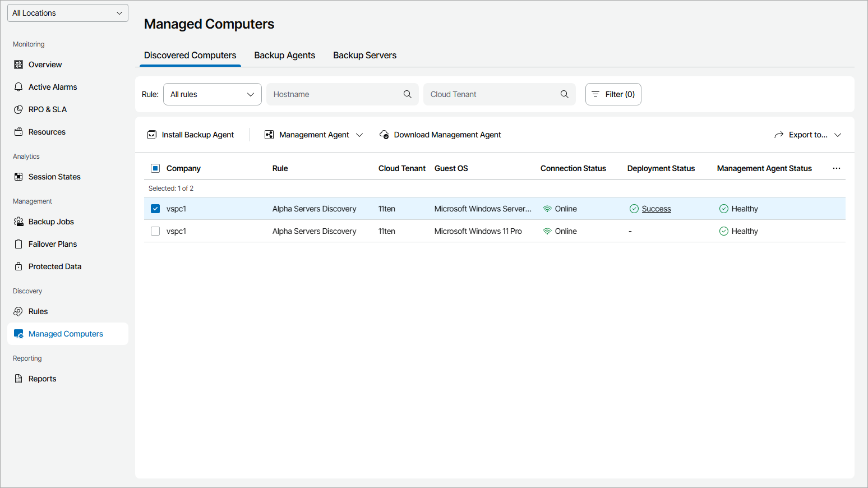The height and width of the screenshot is (488, 868).
Task: Click the Reports document icon
Action: [19, 379]
